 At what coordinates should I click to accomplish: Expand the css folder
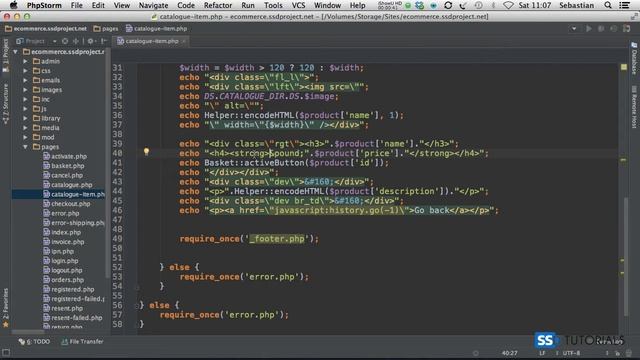[x=25, y=71]
